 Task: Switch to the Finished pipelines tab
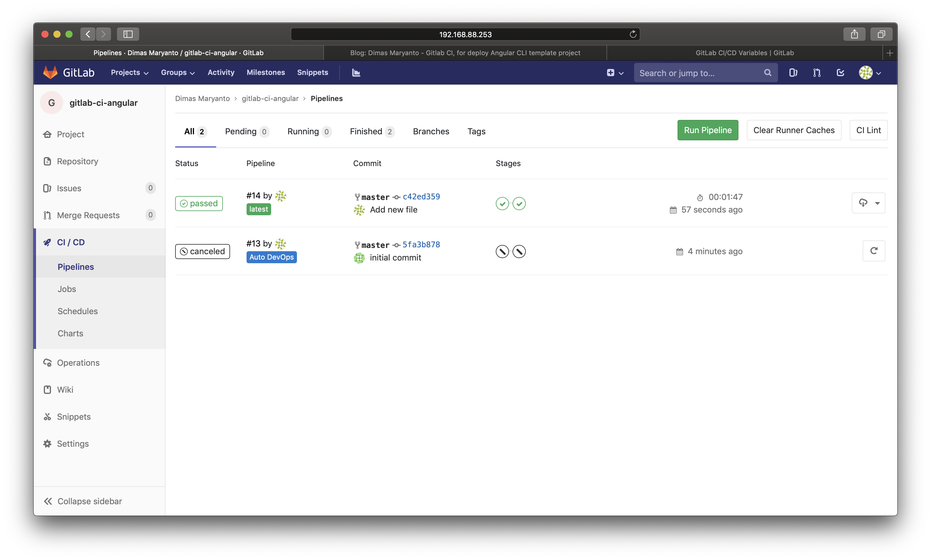tap(372, 132)
